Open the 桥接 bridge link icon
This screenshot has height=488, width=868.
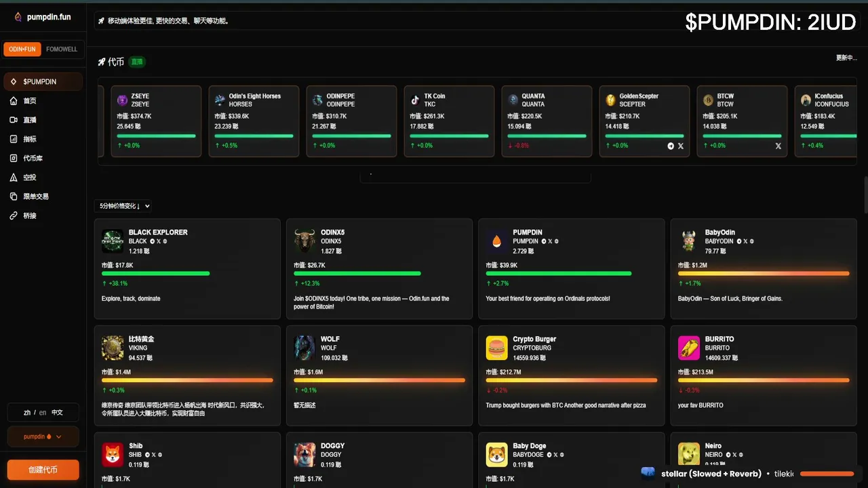point(14,216)
